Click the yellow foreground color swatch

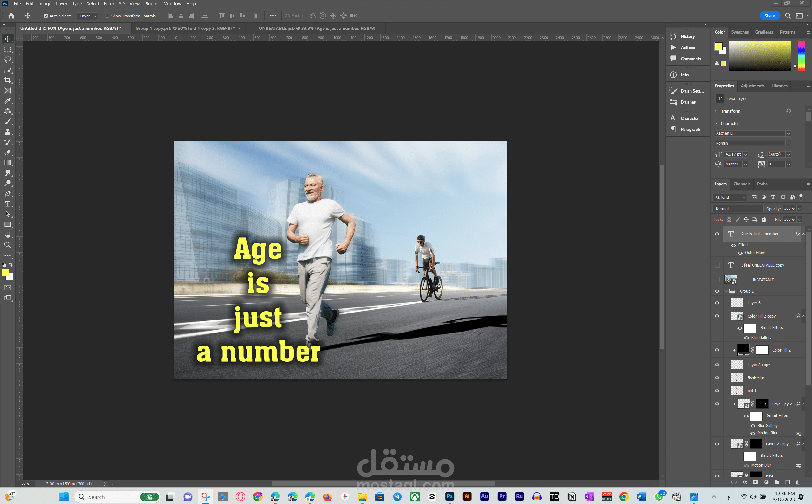coord(5,273)
